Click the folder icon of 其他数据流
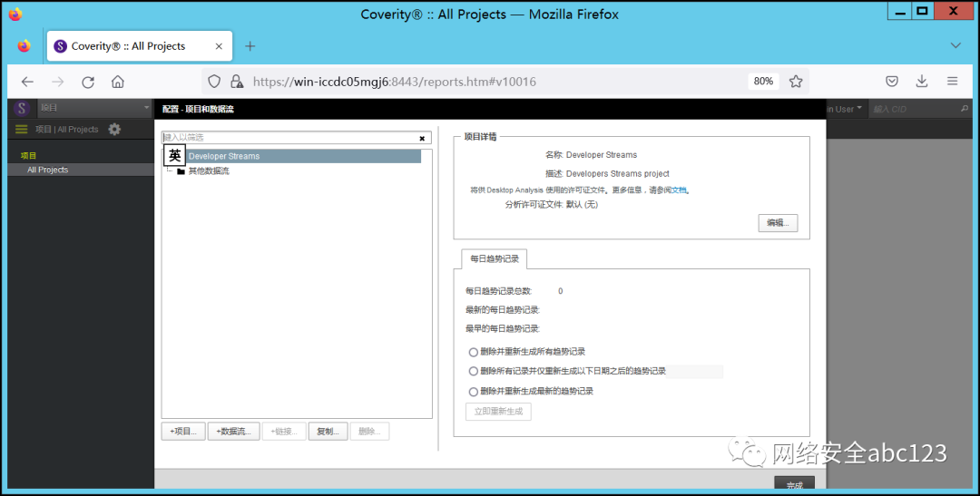The width and height of the screenshot is (980, 496). click(x=181, y=171)
